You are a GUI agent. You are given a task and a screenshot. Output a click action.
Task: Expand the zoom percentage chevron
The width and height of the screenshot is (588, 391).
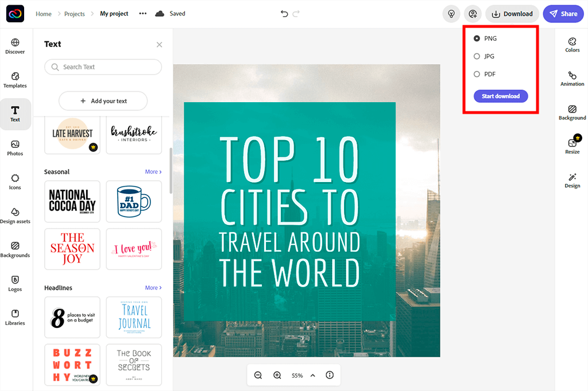(313, 375)
